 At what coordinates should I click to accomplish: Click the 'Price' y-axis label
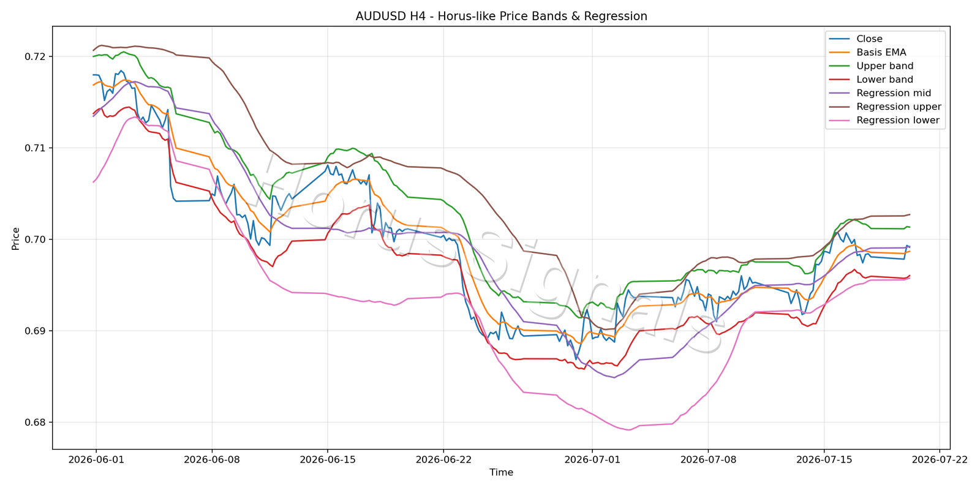tap(15, 238)
